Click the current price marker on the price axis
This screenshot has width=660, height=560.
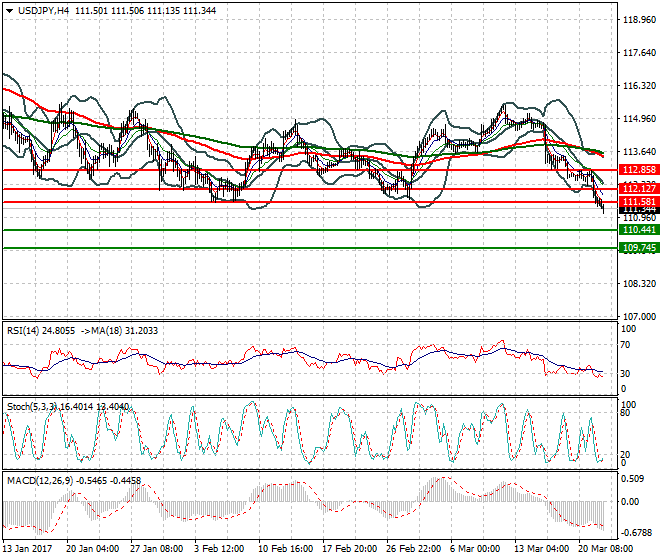tap(637, 209)
